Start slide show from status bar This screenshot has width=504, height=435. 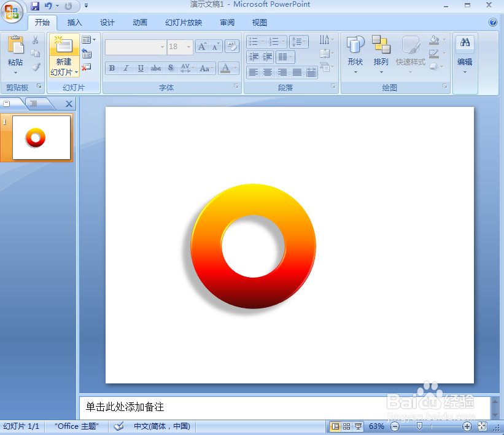(x=358, y=426)
